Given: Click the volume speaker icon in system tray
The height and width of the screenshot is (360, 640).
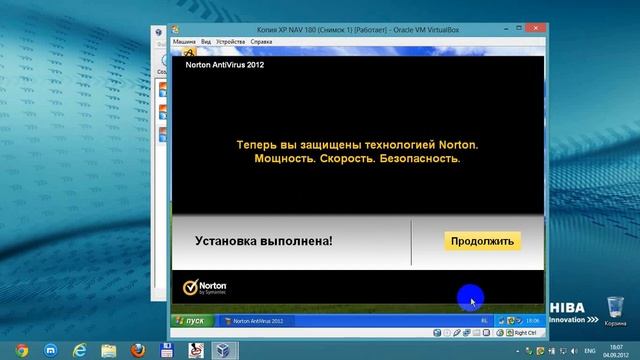Looking at the screenshot, I should coord(574,351).
